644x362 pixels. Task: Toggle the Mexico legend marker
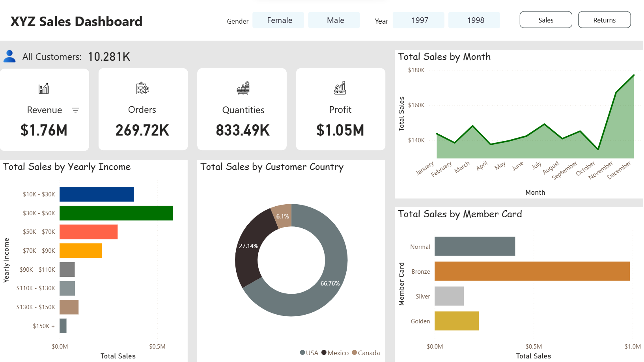[x=324, y=353]
